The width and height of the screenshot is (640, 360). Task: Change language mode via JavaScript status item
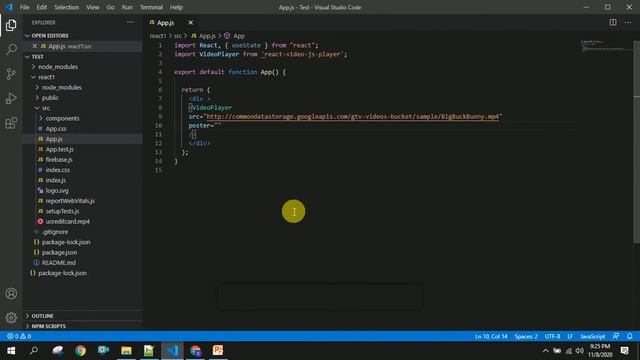click(x=593, y=336)
